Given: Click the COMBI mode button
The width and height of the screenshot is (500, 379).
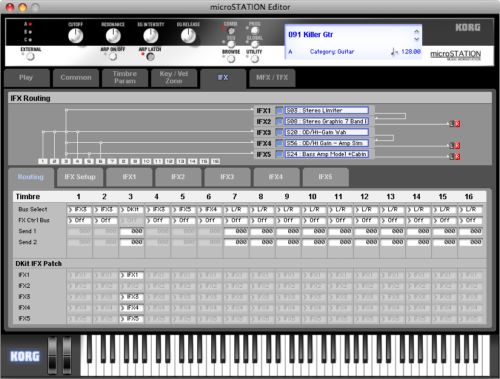Looking at the screenshot, I should tap(231, 31).
